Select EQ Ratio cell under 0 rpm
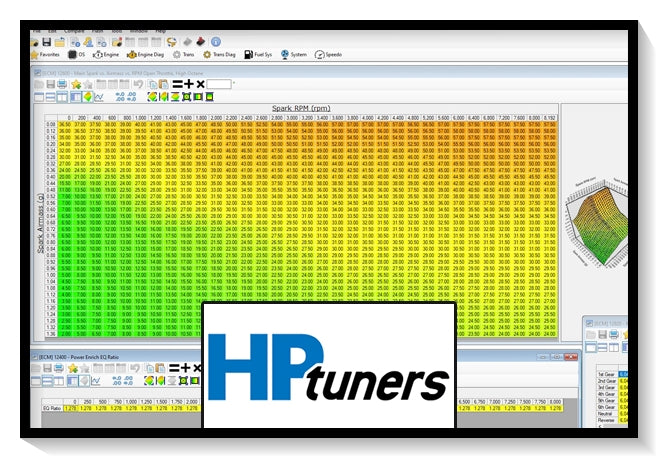This screenshot has height=458, width=658. tap(71, 408)
